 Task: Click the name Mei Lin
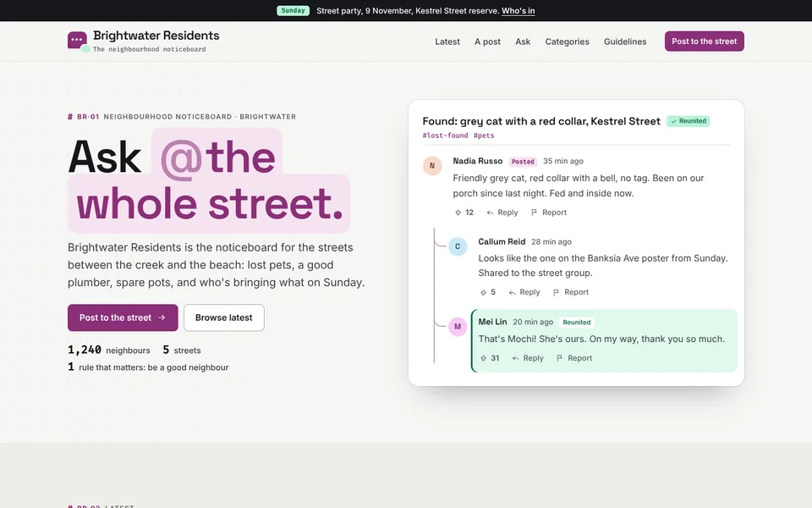[492, 322]
